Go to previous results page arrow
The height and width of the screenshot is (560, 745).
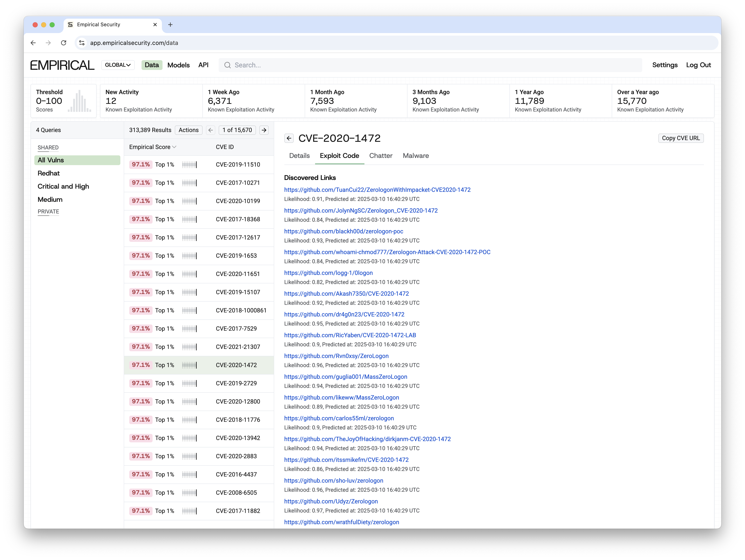[210, 130]
